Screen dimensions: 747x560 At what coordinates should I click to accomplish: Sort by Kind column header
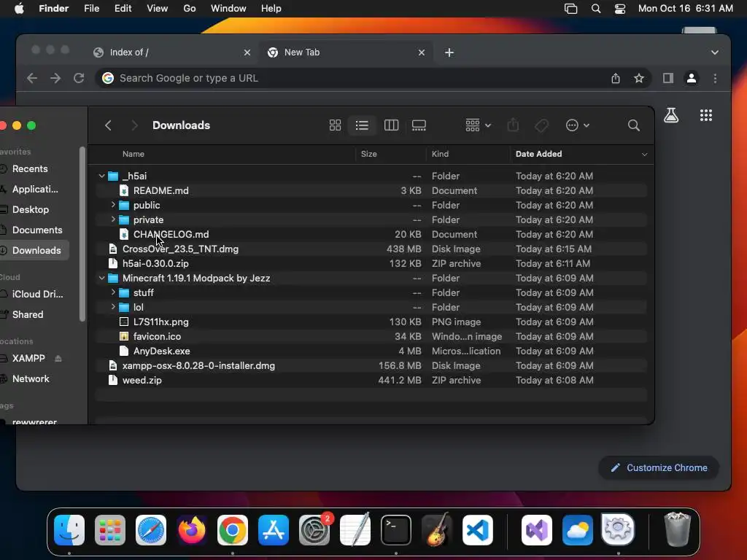point(440,154)
